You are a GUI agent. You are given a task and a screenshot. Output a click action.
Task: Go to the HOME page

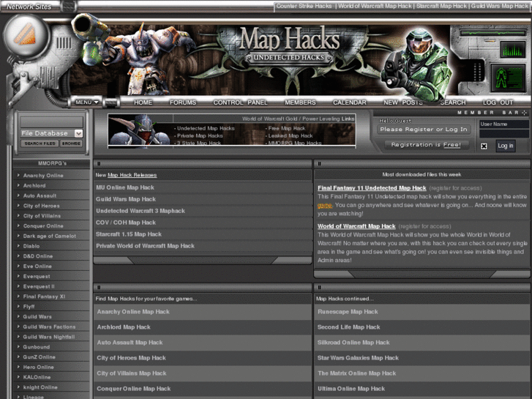(143, 102)
